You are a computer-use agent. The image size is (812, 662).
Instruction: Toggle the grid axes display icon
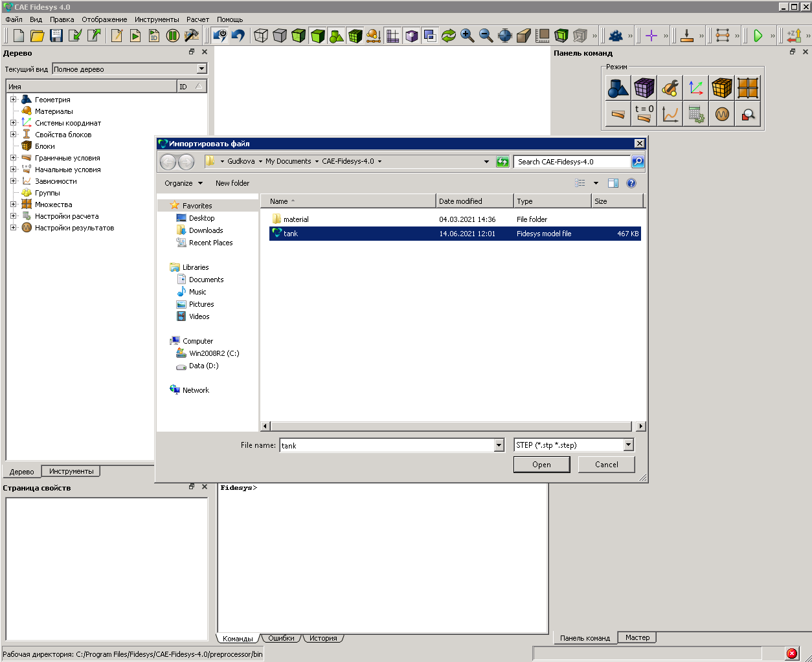[x=392, y=36]
